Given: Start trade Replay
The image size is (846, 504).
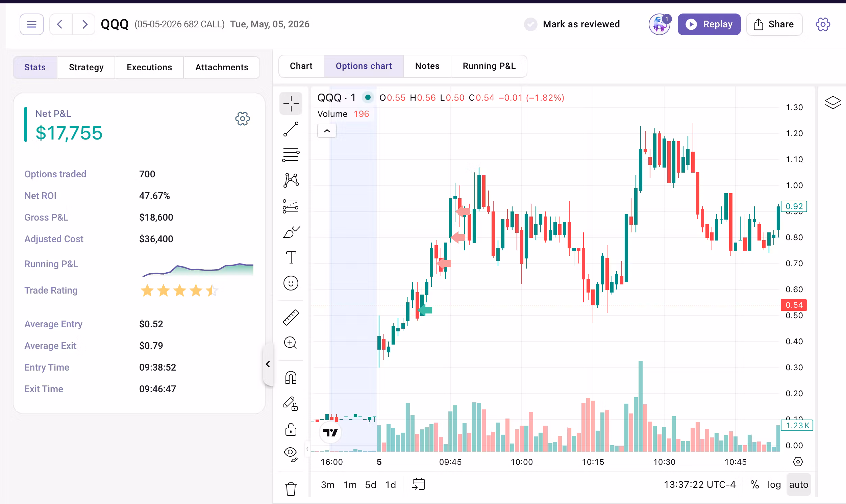Looking at the screenshot, I should pos(709,24).
